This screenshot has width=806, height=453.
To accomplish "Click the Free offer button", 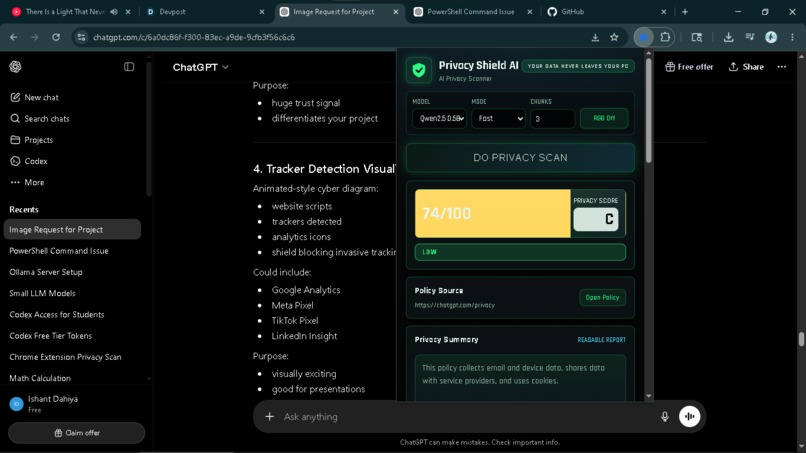I will click(x=689, y=67).
